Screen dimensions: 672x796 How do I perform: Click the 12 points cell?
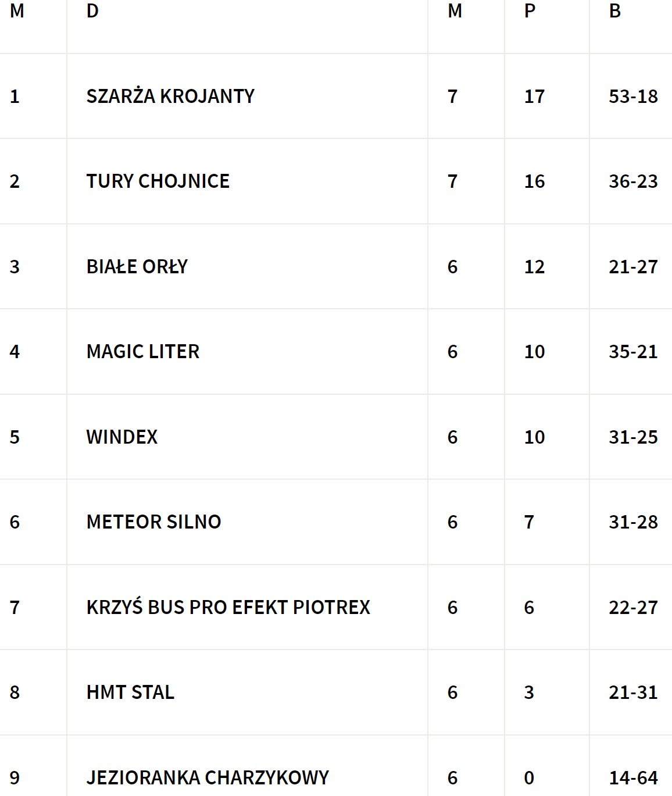pyautogui.click(x=534, y=266)
